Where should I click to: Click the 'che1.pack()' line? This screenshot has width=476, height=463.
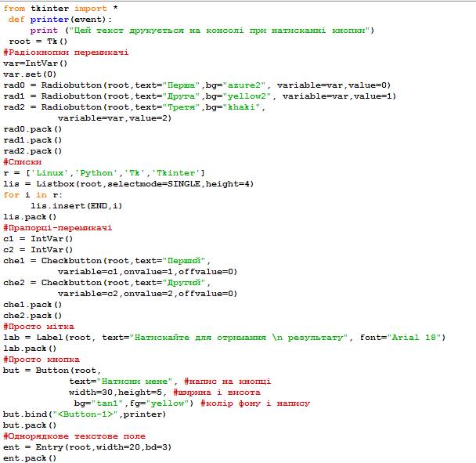pos(32,305)
